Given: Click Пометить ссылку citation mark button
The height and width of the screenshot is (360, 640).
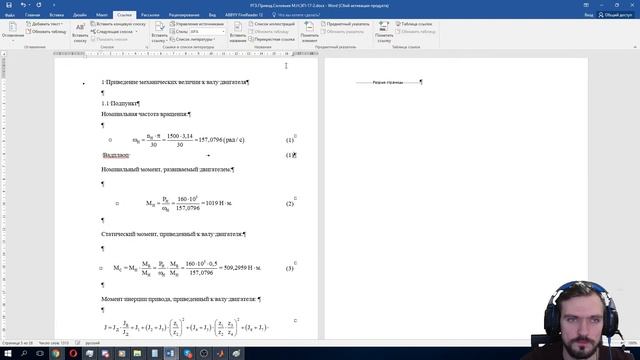Looking at the screenshot, I should click(x=384, y=33).
